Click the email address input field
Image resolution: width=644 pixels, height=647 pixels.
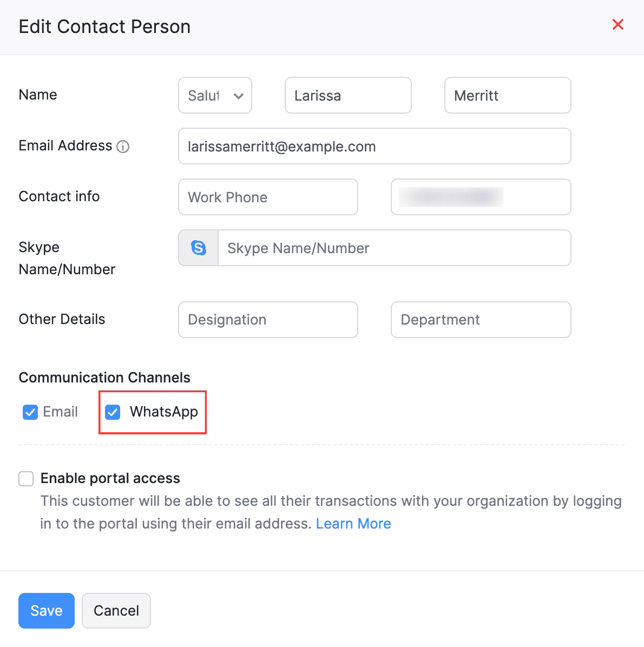[374, 146]
